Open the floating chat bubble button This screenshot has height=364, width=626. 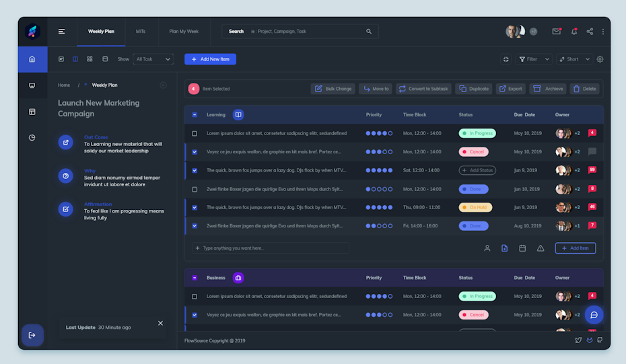click(x=594, y=315)
